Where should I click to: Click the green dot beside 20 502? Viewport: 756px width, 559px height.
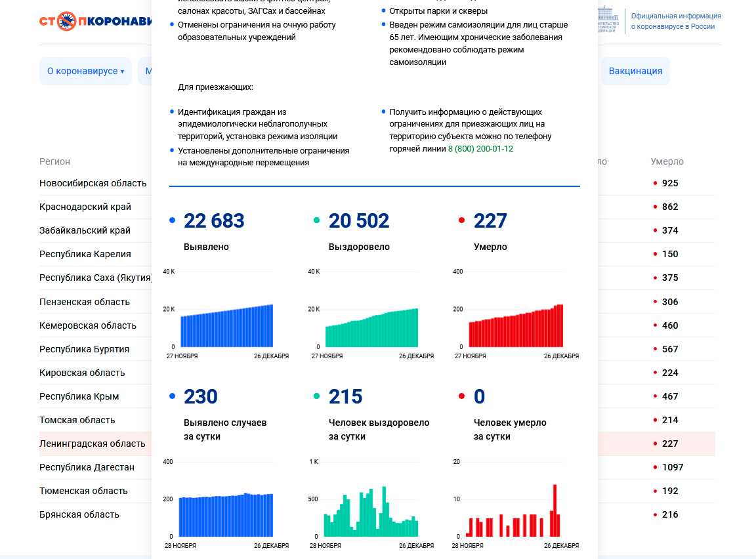pyautogui.click(x=317, y=221)
